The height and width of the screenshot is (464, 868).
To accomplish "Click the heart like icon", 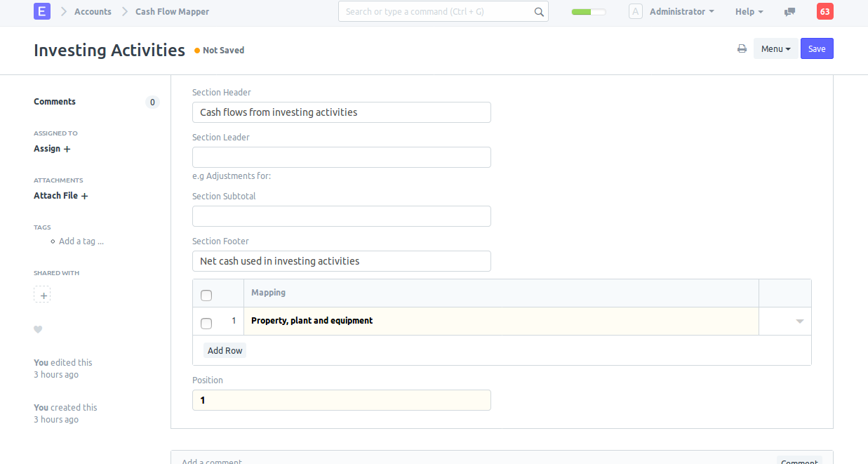I will [x=38, y=329].
